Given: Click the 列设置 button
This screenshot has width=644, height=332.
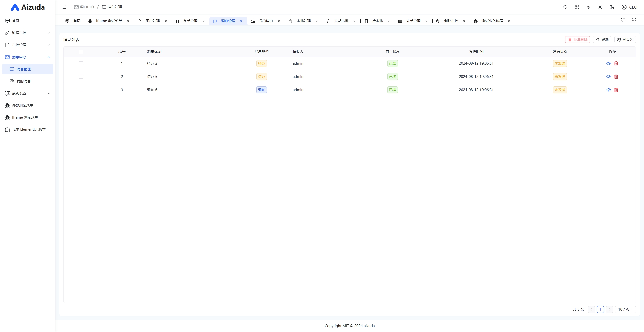Looking at the screenshot, I should coord(625,40).
